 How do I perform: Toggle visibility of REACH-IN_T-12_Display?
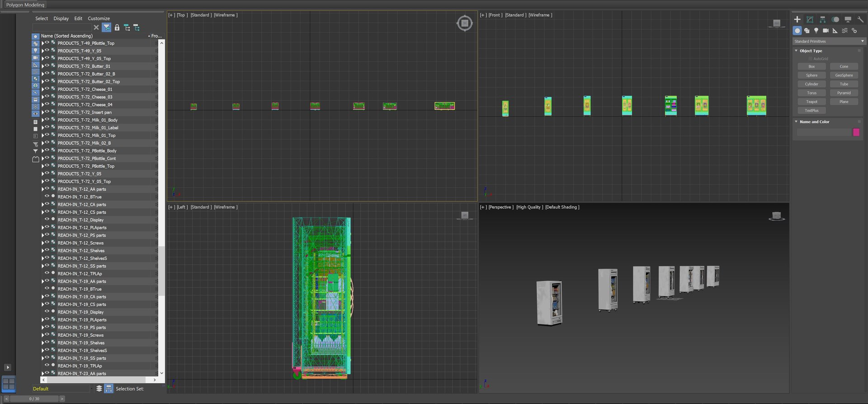click(47, 220)
